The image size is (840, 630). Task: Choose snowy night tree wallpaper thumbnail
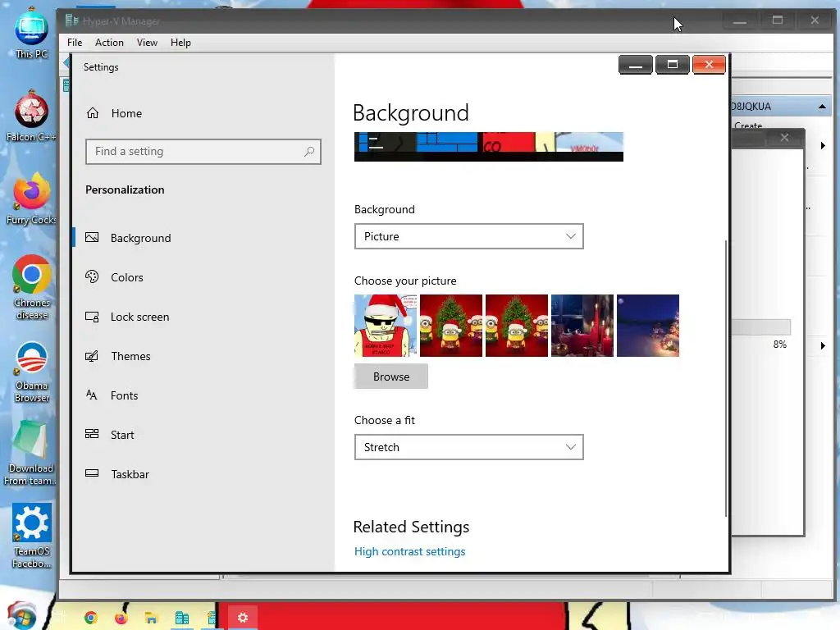(648, 326)
